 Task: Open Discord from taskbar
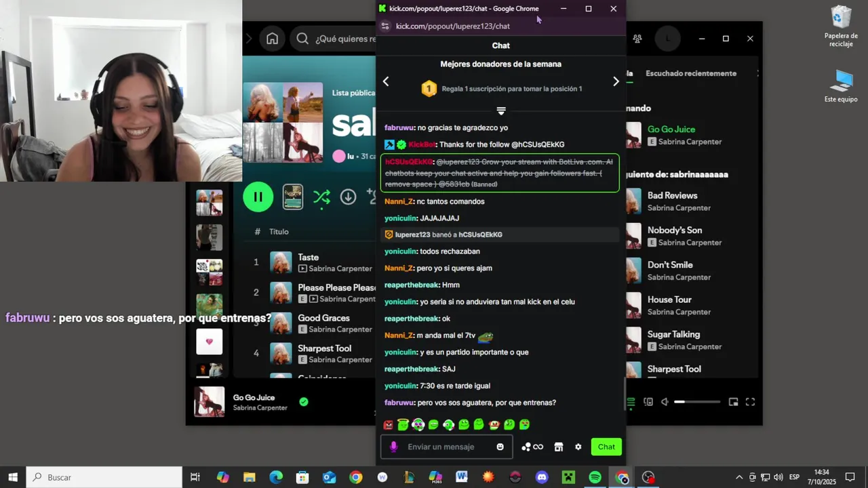[x=542, y=477]
